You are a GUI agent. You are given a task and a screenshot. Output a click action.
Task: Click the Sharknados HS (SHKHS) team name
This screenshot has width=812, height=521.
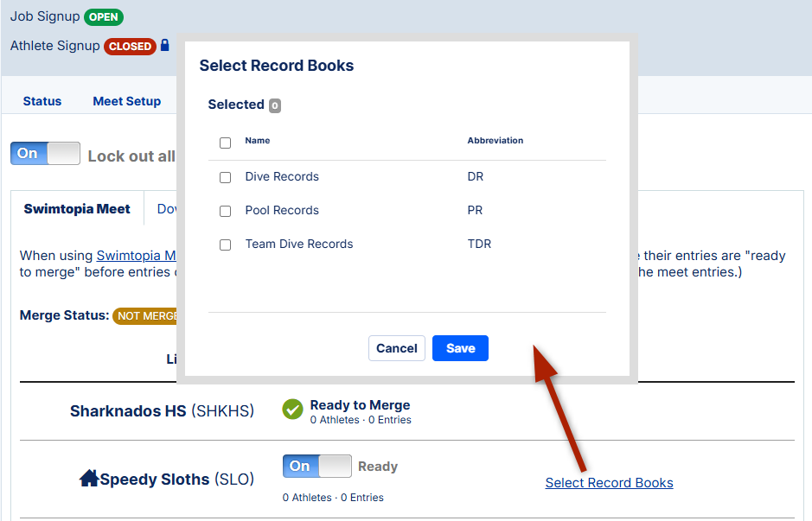162,410
